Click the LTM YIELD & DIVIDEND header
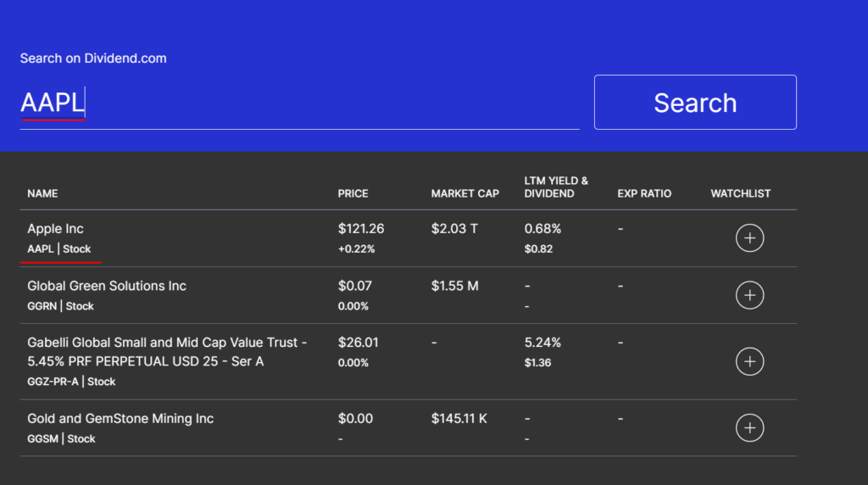 pos(556,187)
